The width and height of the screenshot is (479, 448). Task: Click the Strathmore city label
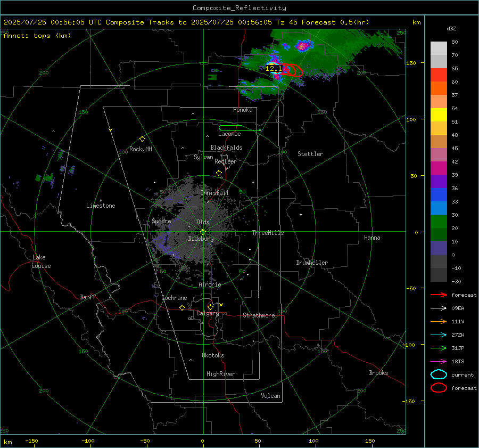coord(259,315)
